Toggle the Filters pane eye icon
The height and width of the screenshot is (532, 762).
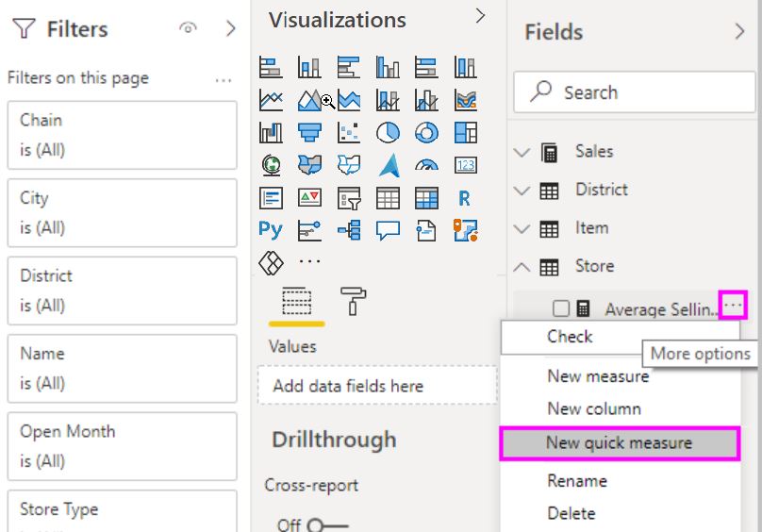coord(188,29)
